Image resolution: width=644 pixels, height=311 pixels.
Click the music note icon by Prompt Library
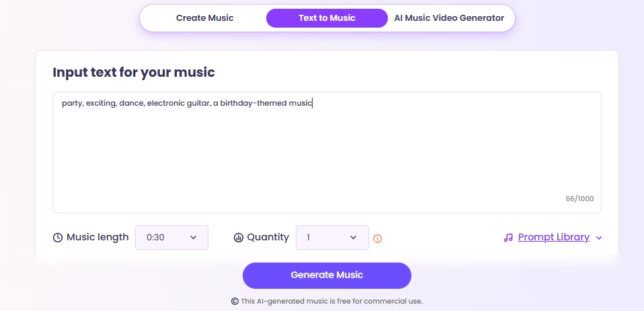click(508, 238)
